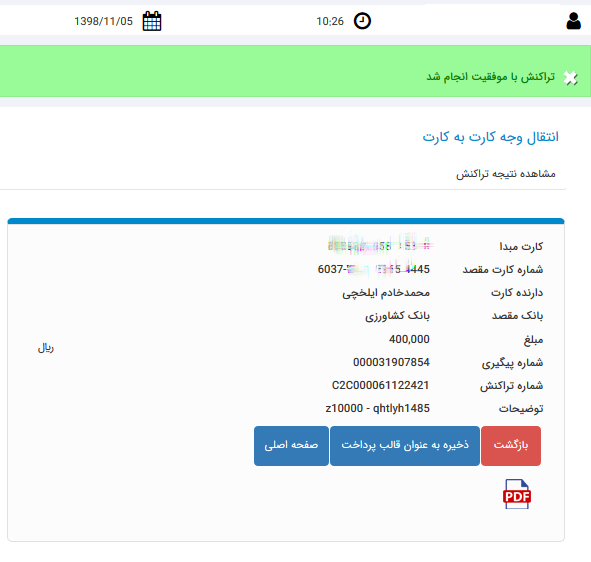Go to صفحه اصلی
Image resolution: width=591 pixels, height=562 pixels.
tap(291, 446)
